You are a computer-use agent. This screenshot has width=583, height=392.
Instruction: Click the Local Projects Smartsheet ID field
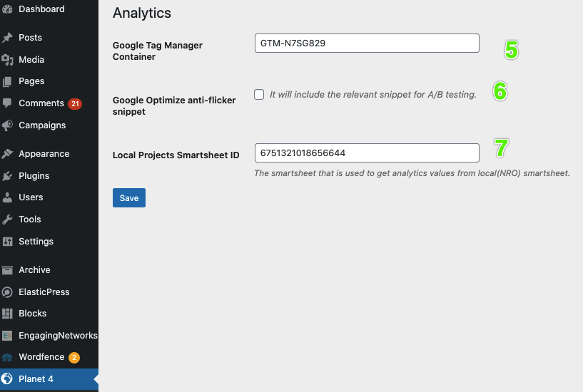[367, 153]
